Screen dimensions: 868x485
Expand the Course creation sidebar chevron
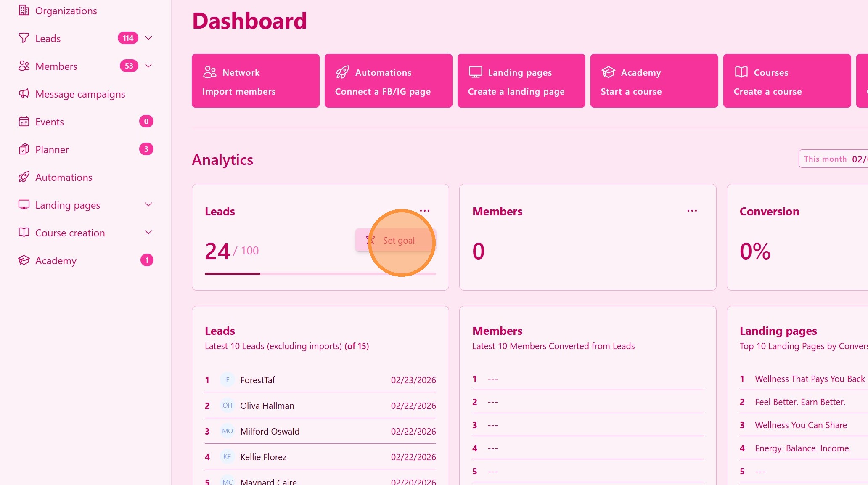[148, 232]
